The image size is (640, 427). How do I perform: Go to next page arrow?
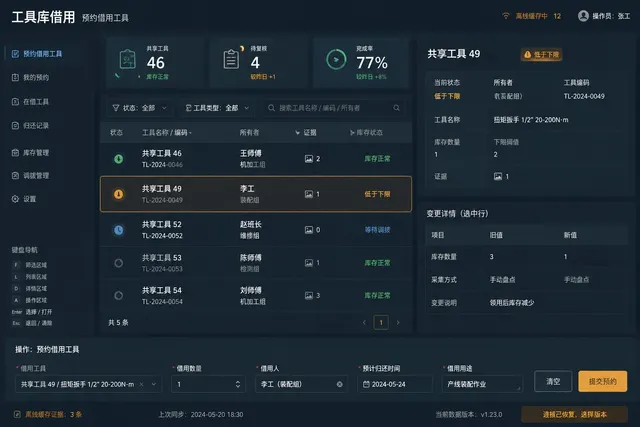pos(398,322)
